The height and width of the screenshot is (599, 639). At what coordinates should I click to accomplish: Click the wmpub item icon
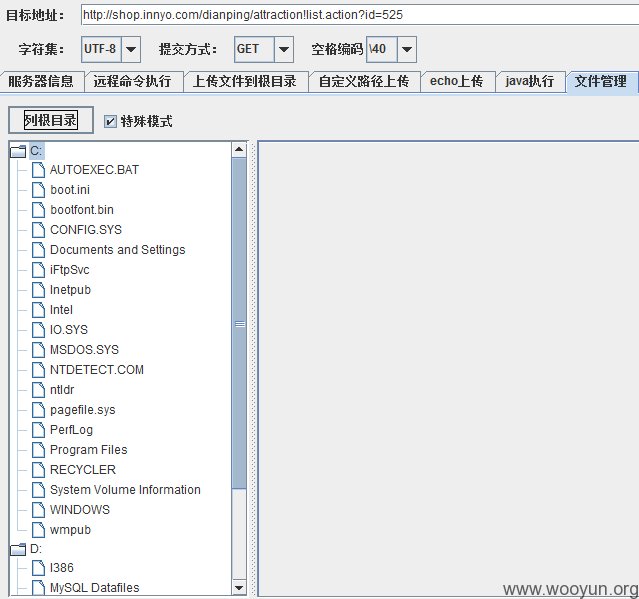38,529
